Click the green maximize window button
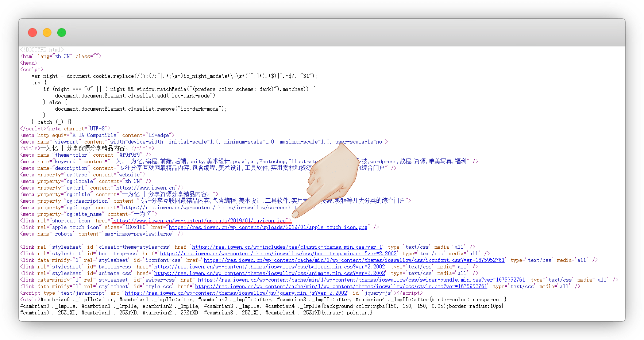 pyautogui.click(x=62, y=33)
